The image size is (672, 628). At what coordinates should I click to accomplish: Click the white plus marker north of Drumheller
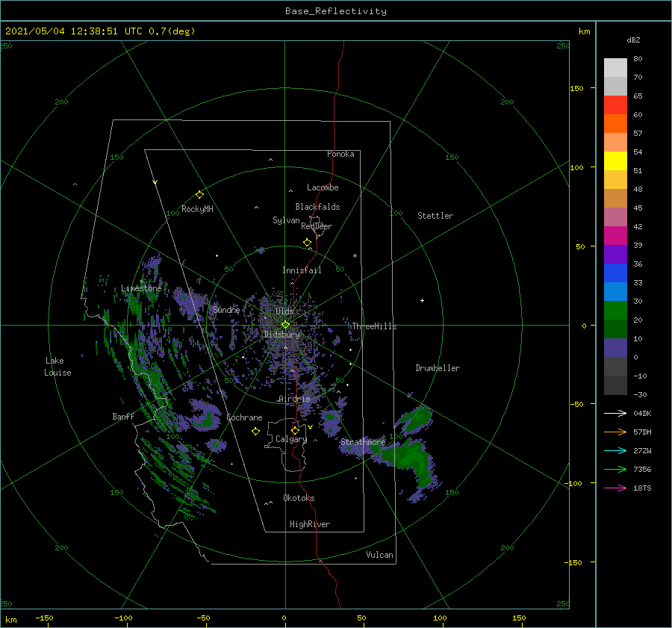point(422,300)
